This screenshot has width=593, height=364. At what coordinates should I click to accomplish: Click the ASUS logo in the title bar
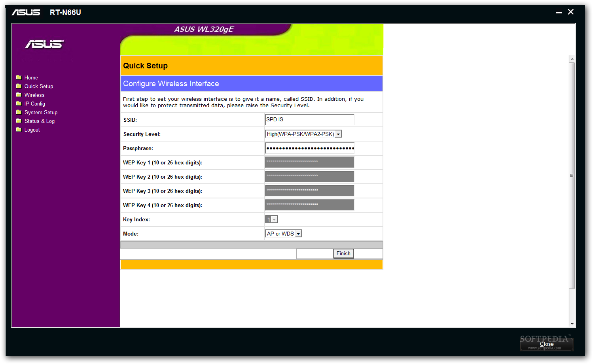tap(26, 12)
